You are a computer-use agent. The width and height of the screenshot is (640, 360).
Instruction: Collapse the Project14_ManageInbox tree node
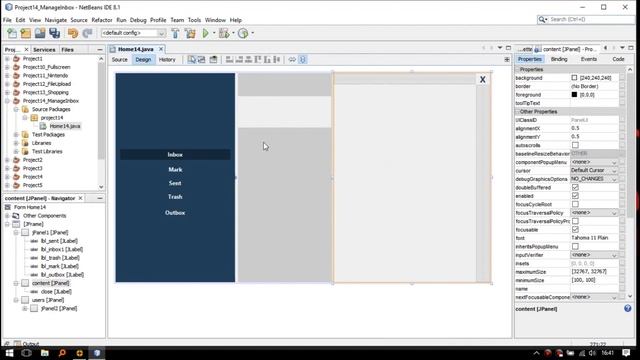coord(7,101)
